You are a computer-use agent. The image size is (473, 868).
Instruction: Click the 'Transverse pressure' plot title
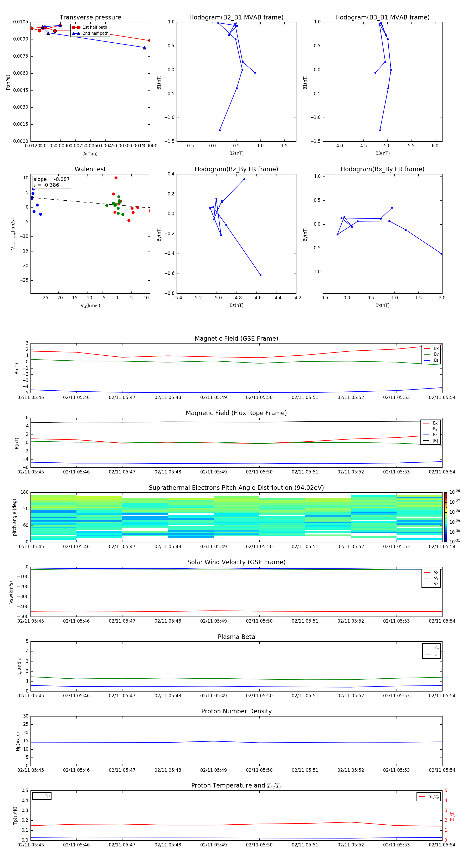pos(90,17)
